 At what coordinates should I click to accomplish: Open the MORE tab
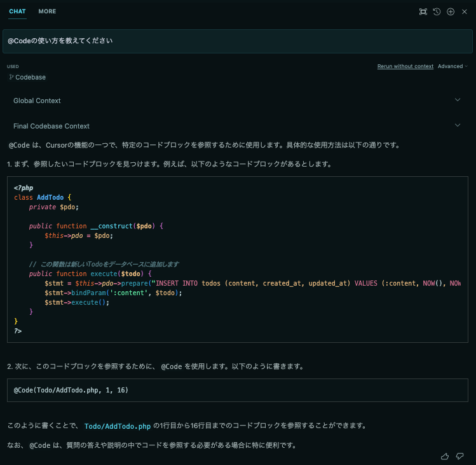(x=47, y=11)
